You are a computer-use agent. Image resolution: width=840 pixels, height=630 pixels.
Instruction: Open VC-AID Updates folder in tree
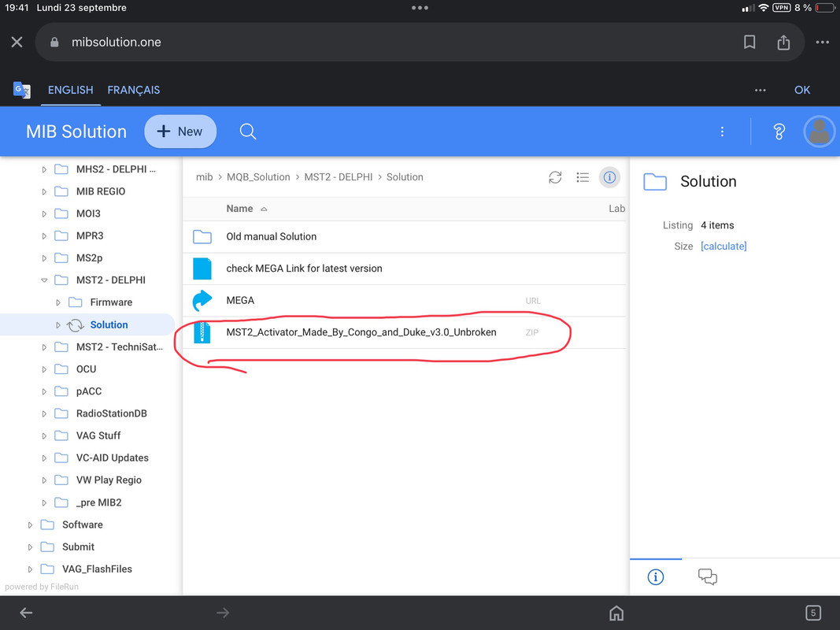click(x=112, y=458)
